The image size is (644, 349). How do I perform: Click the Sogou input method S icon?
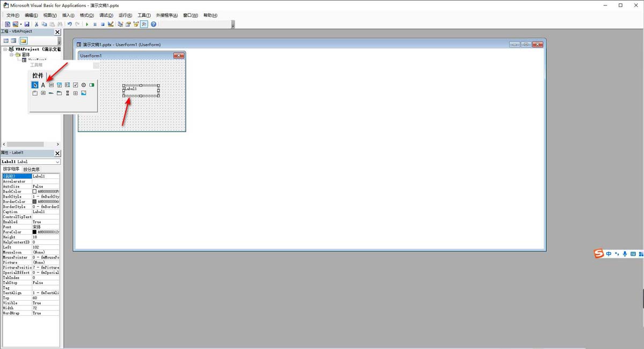coord(599,253)
